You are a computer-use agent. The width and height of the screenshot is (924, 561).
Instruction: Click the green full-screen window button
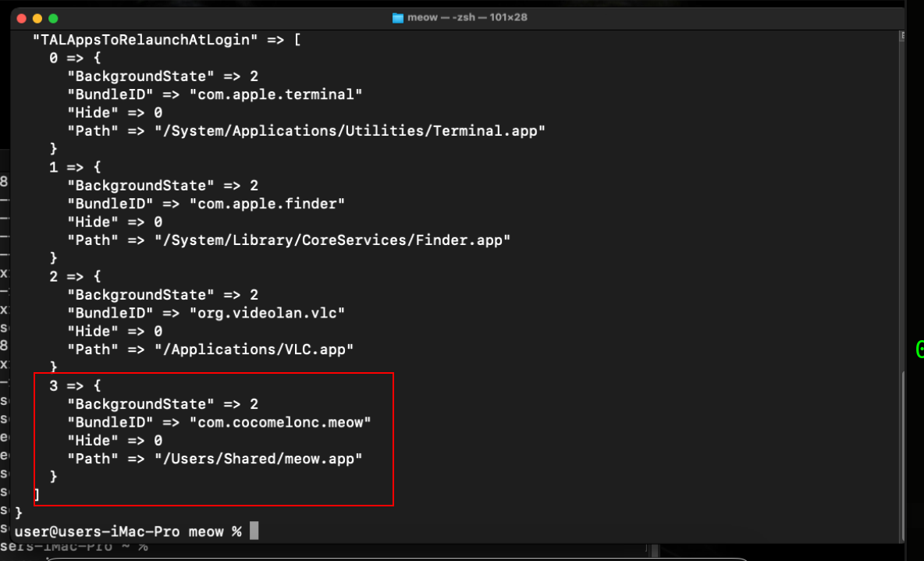pyautogui.click(x=53, y=17)
